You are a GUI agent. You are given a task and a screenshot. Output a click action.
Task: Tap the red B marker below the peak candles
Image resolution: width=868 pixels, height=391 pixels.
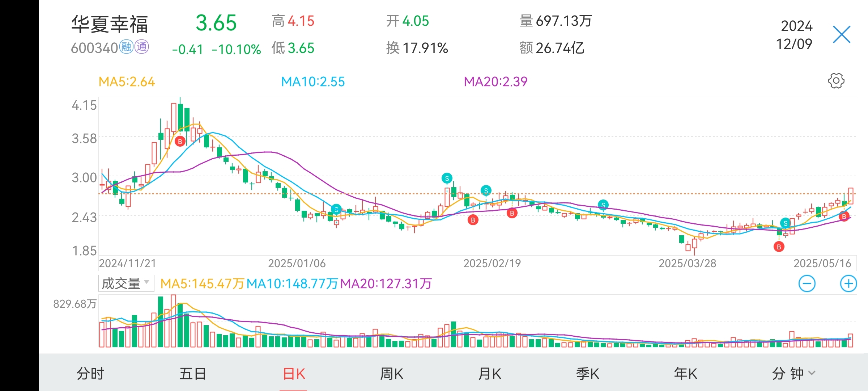pos(180,141)
